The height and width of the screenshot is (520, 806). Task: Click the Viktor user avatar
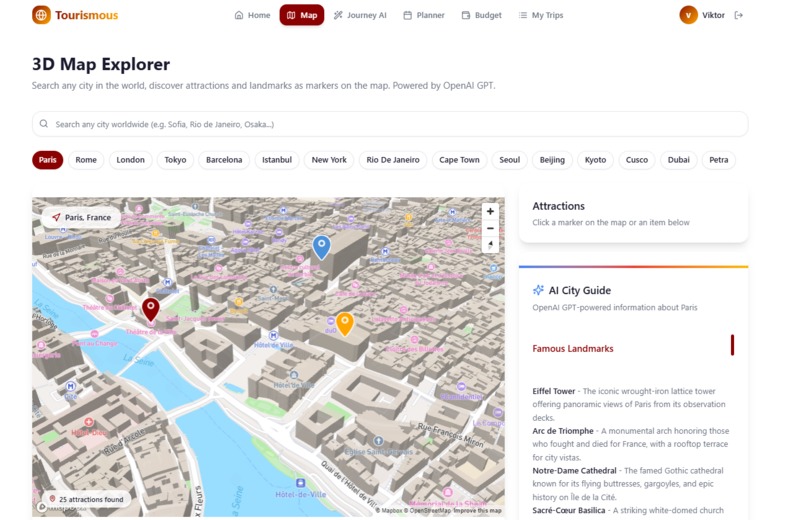click(688, 15)
